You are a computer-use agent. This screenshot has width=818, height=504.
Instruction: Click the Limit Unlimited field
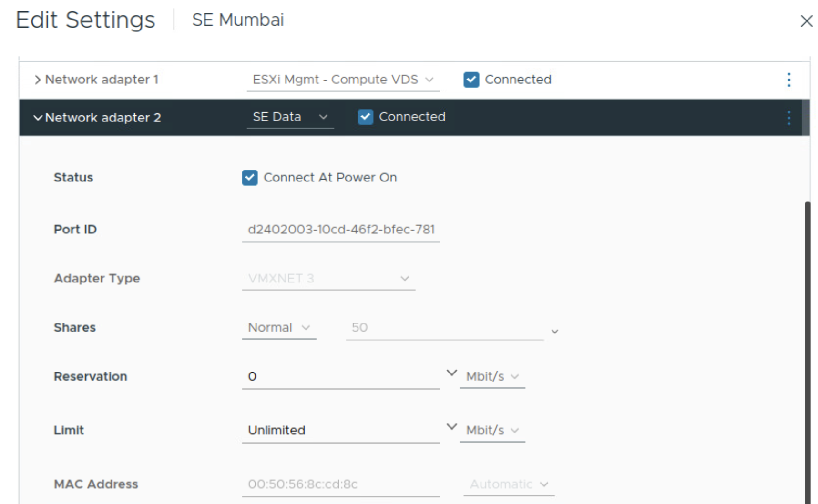(x=340, y=431)
